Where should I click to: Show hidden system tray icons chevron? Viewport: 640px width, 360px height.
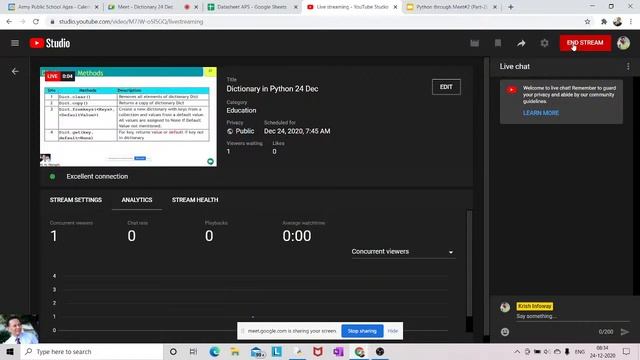(517, 351)
